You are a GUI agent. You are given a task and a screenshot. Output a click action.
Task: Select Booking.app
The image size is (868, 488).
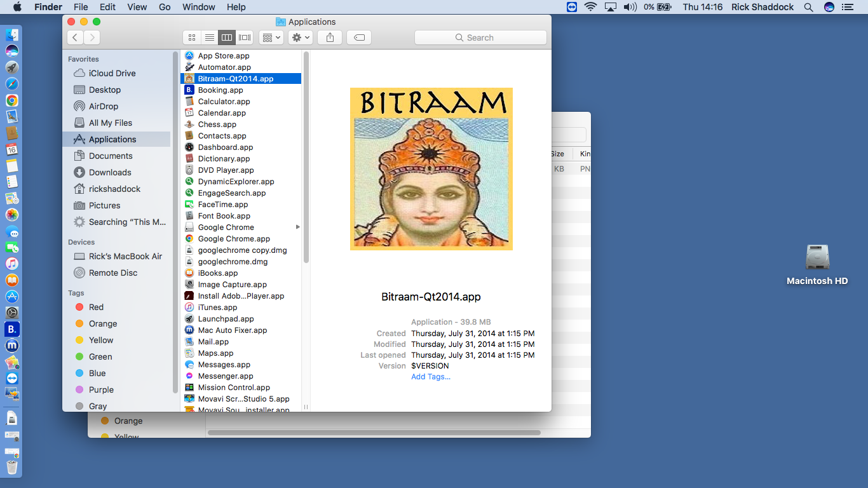[x=220, y=90]
